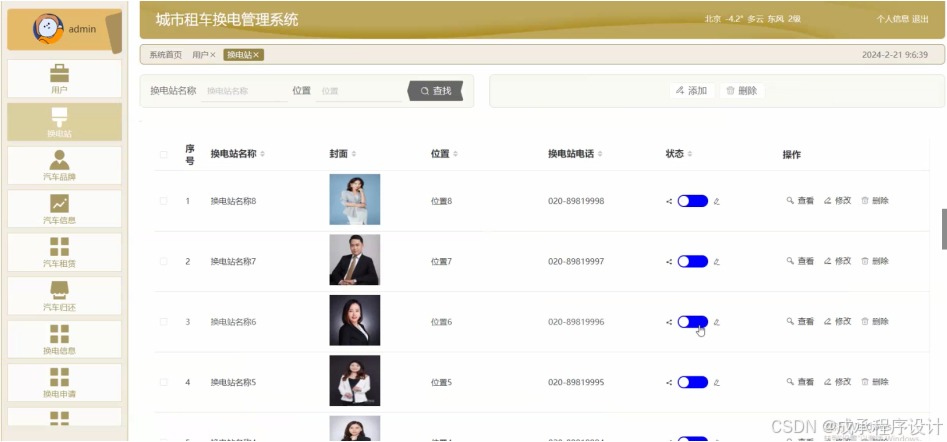Click the 删除 button in the toolbar
947x442 pixels.
(x=742, y=91)
